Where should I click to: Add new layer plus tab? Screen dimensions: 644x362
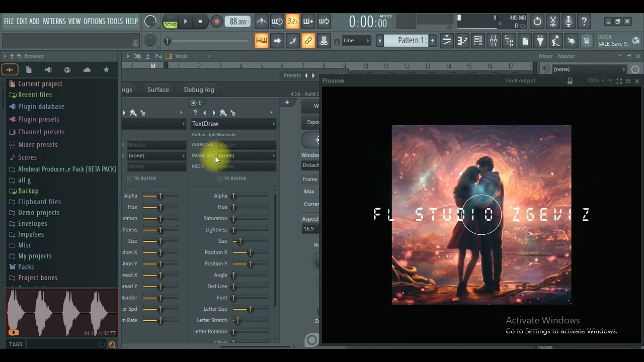click(x=287, y=103)
